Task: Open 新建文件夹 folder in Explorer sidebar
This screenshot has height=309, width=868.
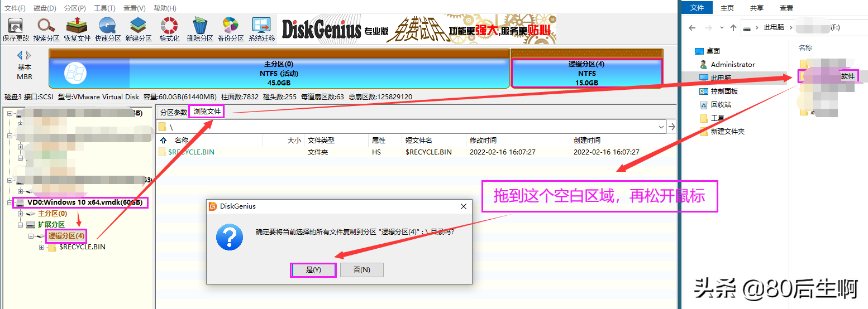Action: pyautogui.click(x=727, y=131)
